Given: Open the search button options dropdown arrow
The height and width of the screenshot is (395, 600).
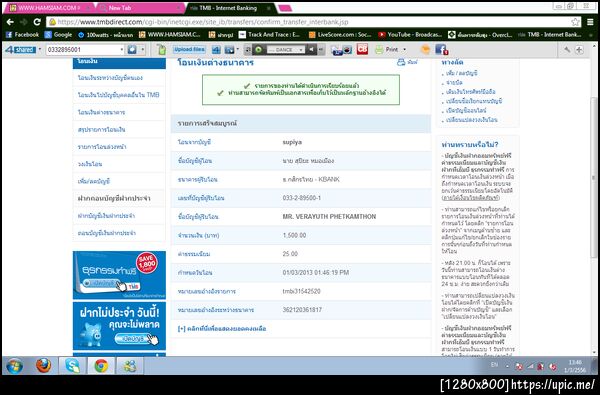Looking at the screenshot, I should coord(143,49).
